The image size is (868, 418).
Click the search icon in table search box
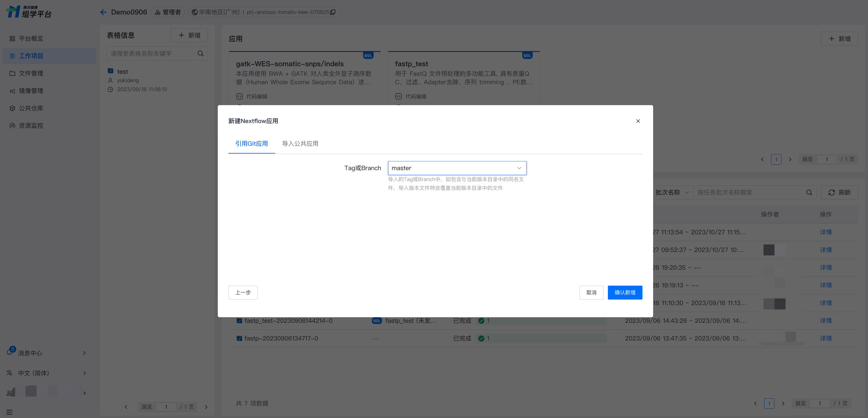coord(201,53)
